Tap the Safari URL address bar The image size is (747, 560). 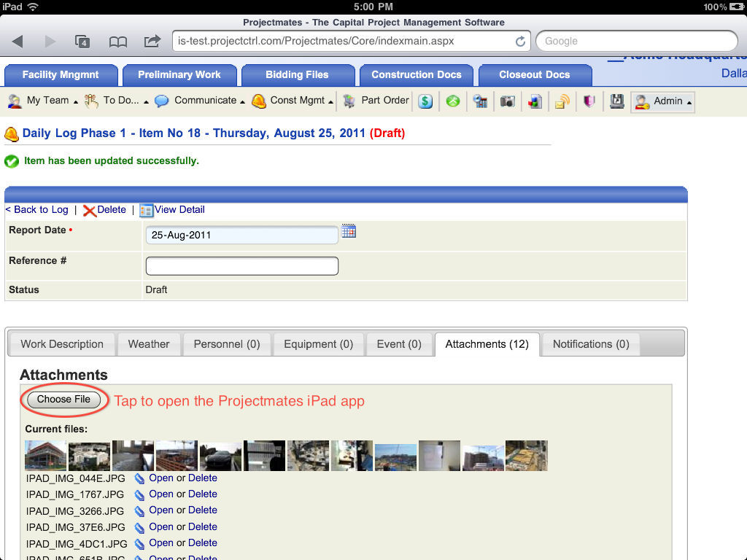coord(352,42)
